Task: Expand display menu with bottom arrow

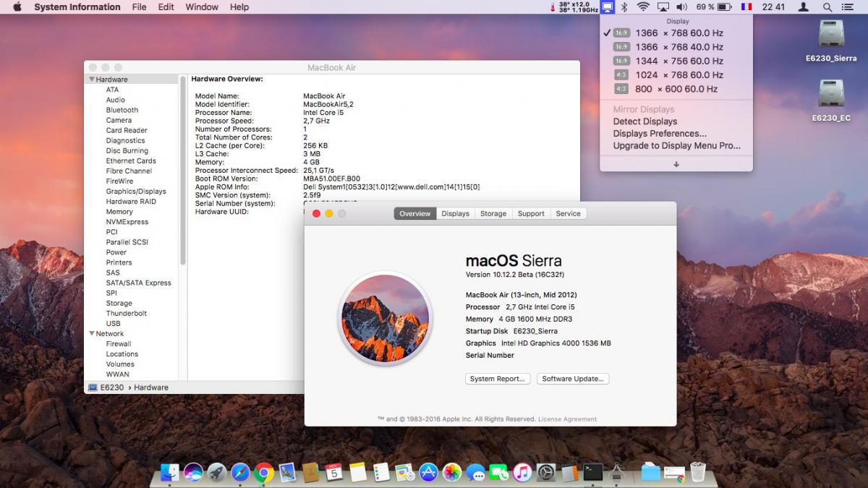Action: pos(676,164)
